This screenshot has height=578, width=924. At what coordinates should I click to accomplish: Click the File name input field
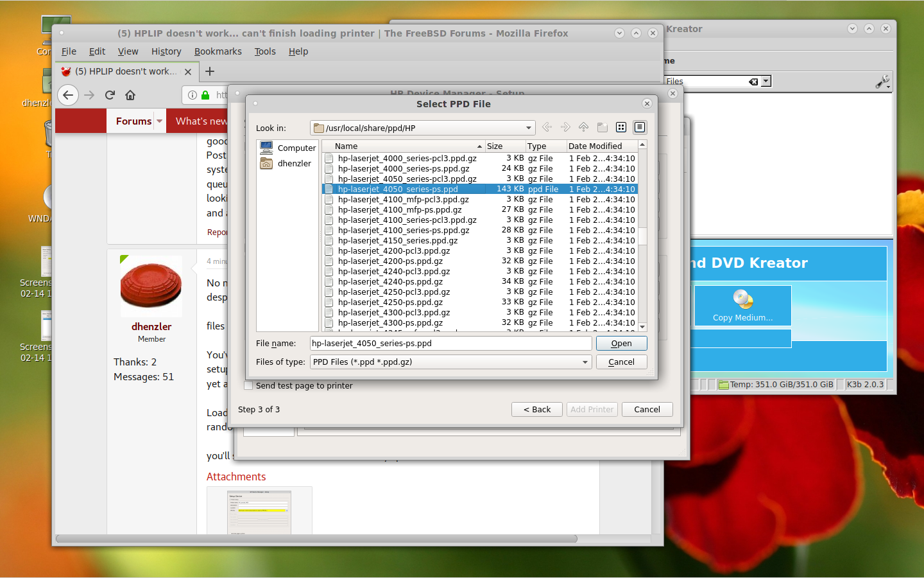(x=450, y=344)
